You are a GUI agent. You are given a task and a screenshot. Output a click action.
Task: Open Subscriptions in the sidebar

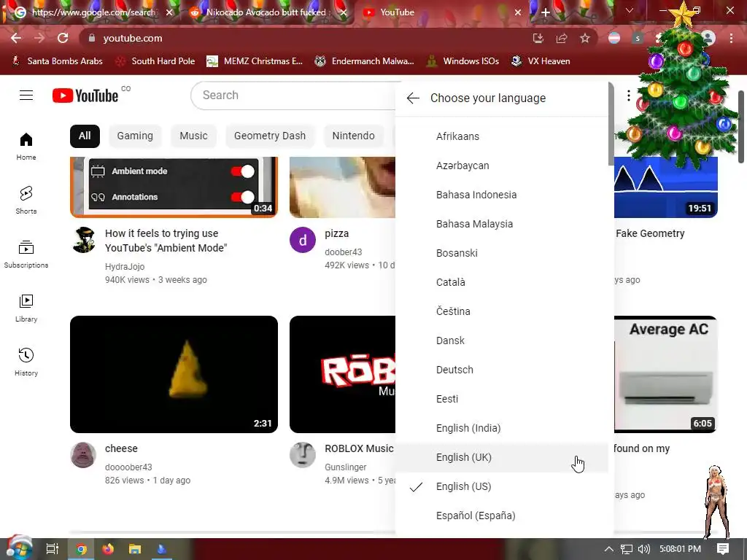tap(26, 254)
